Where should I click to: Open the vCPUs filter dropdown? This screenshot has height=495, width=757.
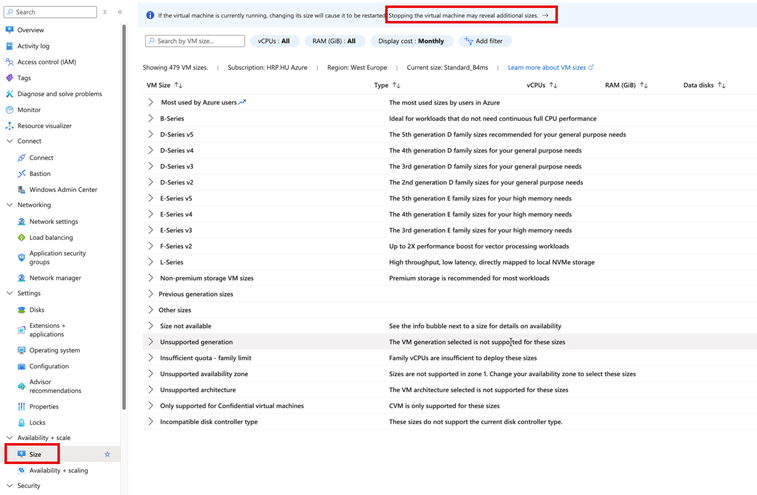coord(273,41)
